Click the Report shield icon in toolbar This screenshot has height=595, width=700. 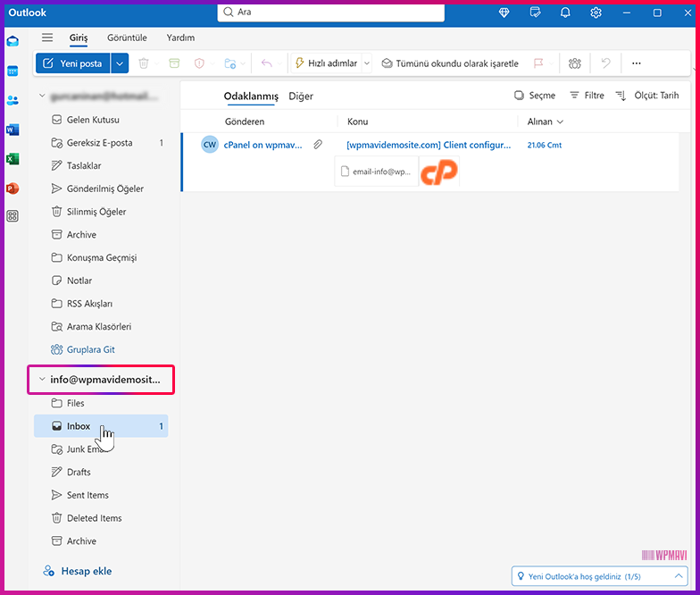199,63
